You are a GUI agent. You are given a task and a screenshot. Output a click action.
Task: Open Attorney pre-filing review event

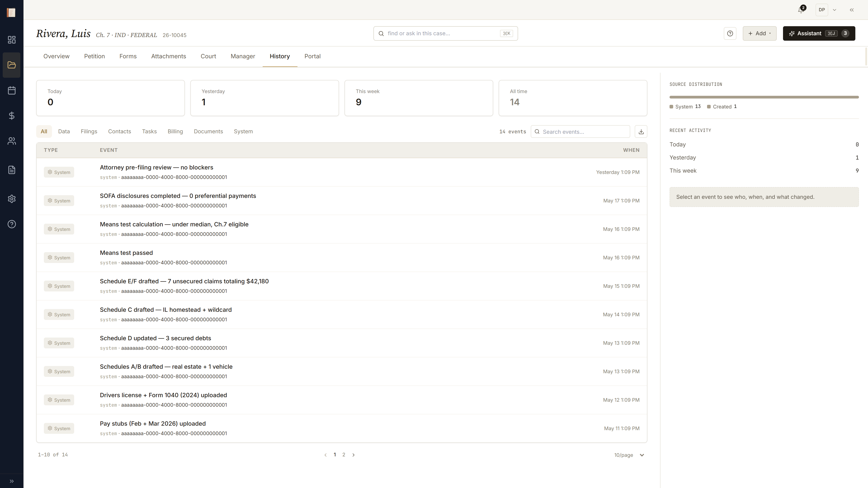point(342,172)
